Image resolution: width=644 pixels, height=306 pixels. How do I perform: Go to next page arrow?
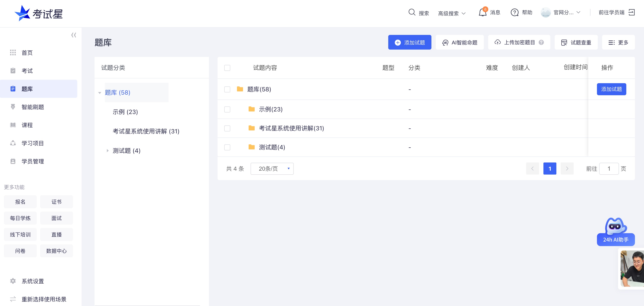[x=567, y=169]
